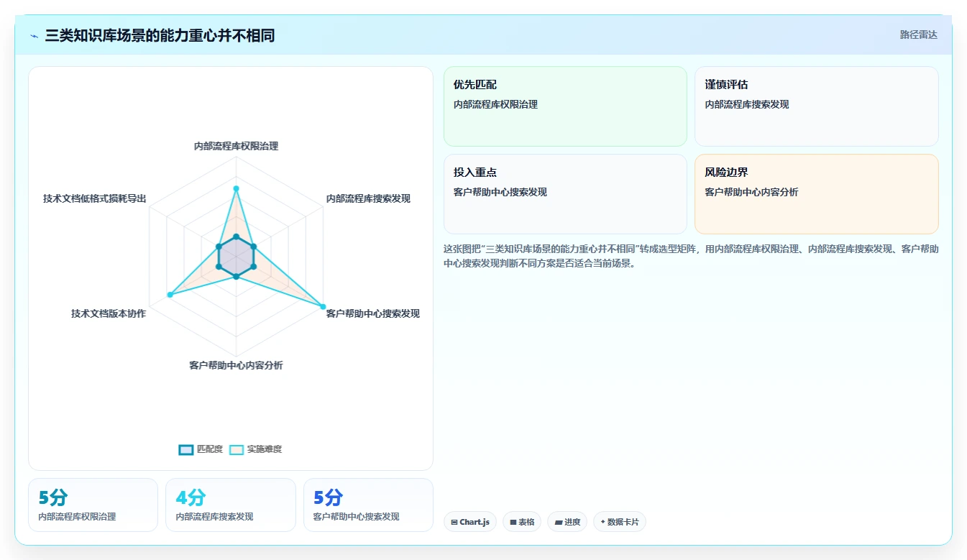
Task: Click 客户帮助中心内容分析 text in 风险边界 card
Action: (x=751, y=192)
